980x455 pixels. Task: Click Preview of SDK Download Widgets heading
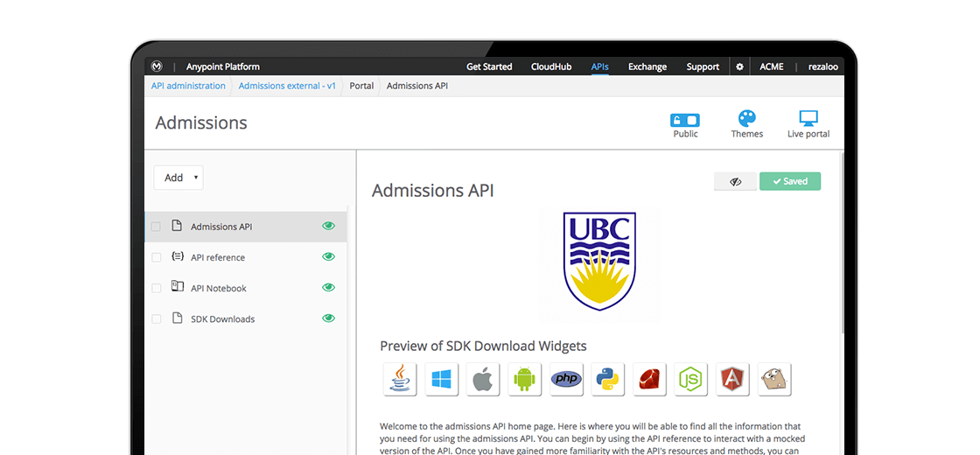pos(483,346)
